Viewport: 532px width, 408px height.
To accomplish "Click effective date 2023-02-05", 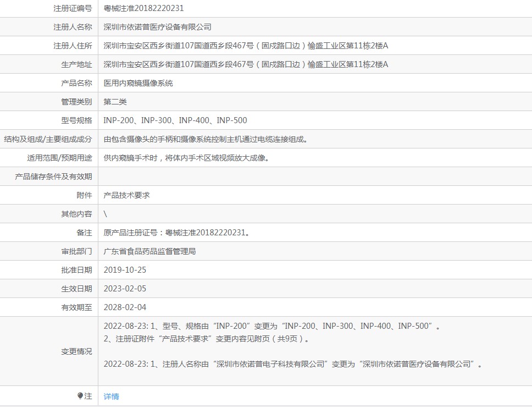I will (125, 289).
